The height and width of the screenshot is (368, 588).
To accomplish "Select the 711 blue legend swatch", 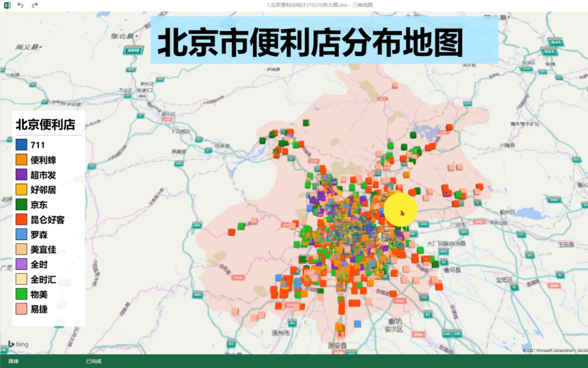I will (21, 145).
